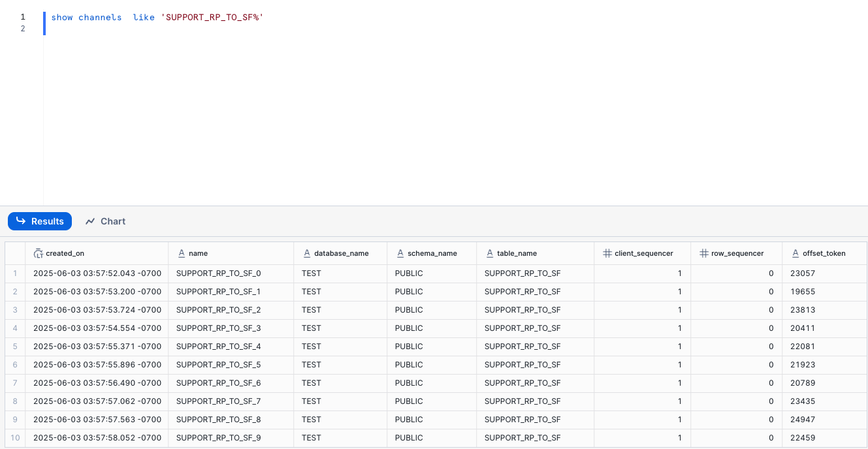Select the table_name column header
Screen dimensions: 868x449
point(535,253)
